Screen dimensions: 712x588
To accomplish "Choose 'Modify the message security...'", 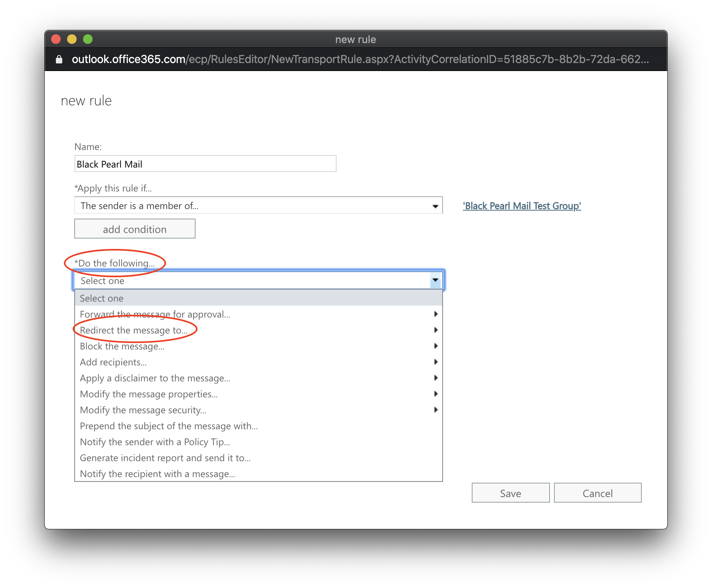I will pos(259,410).
